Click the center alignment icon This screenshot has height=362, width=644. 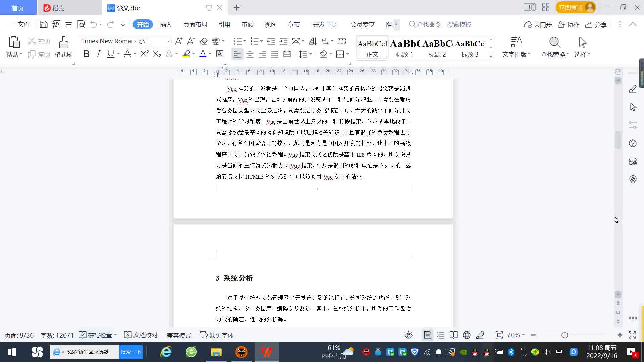pos(250,54)
